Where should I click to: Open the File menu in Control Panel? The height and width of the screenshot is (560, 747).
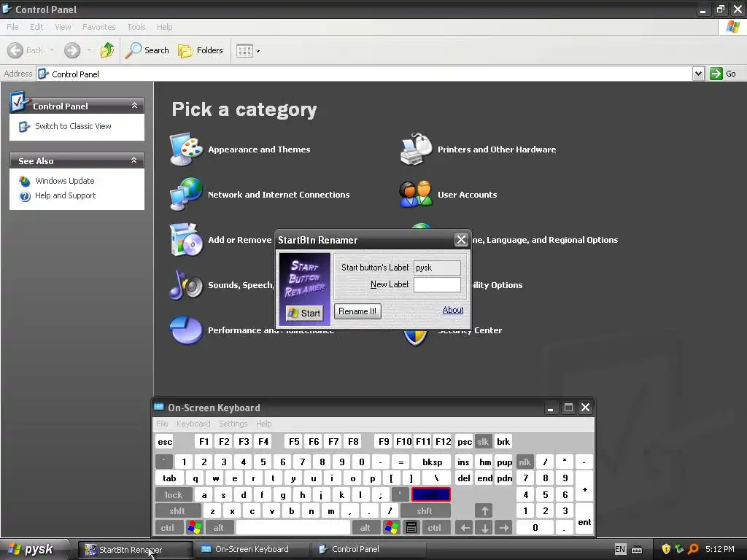(12, 27)
